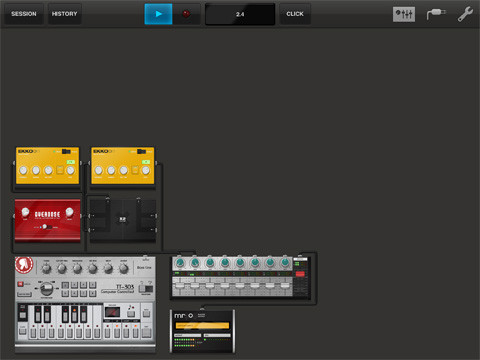Open the SESSION menu
Viewport: 480px width, 360px height.
pyautogui.click(x=24, y=14)
